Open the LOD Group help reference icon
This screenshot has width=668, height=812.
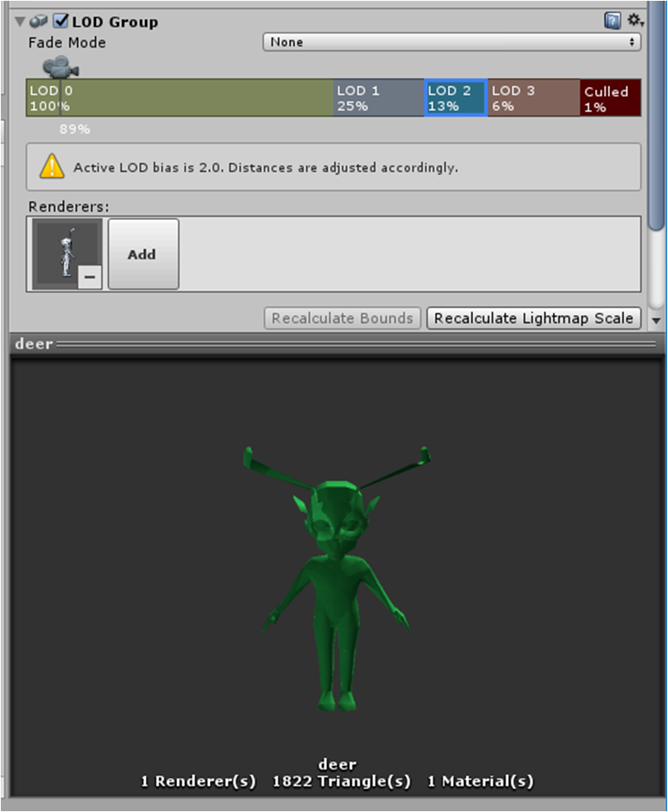(x=612, y=21)
